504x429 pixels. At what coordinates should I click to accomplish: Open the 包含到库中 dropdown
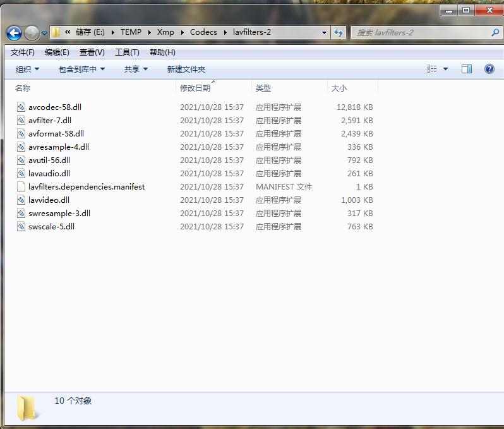tap(81, 69)
